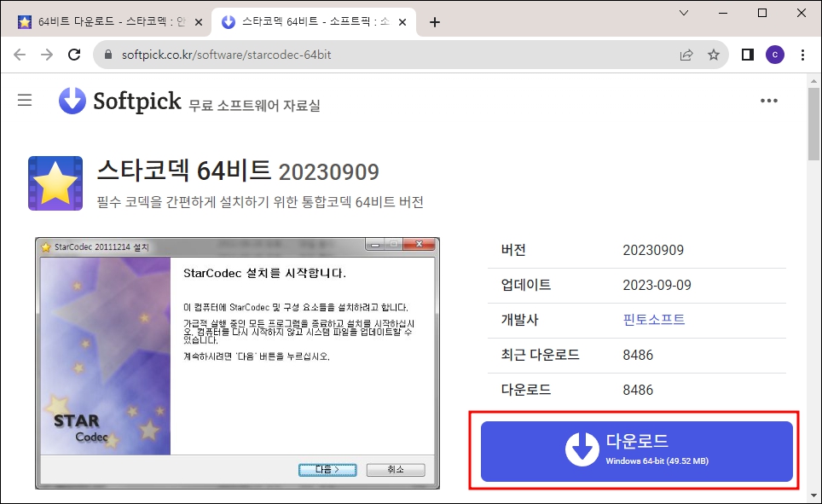Click the lock icon in address bar
Image resolution: width=822 pixels, height=504 pixels.
[108, 55]
